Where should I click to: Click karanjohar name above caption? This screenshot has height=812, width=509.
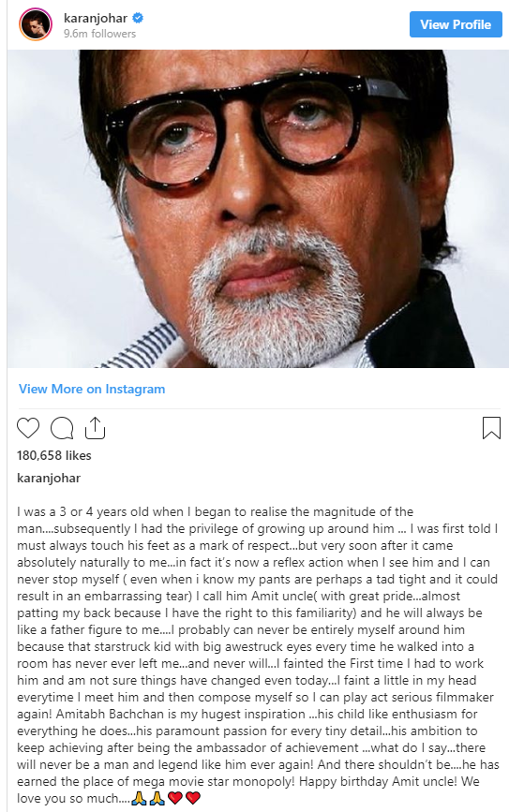click(49, 478)
